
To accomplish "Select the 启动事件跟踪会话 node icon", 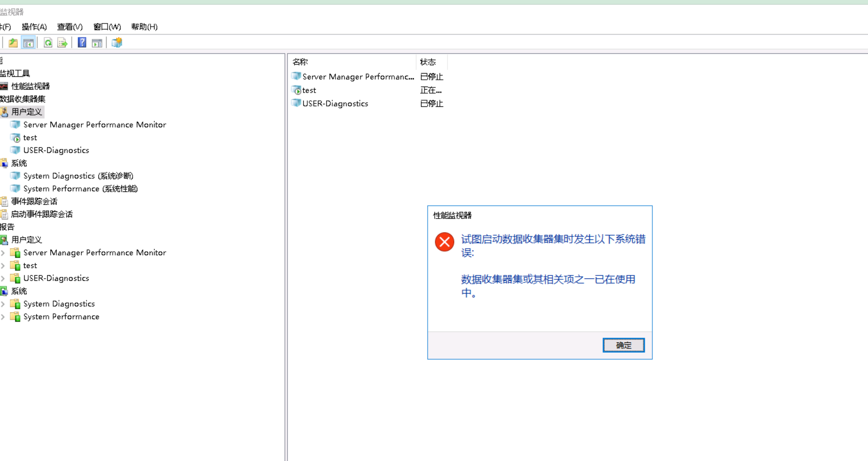I will (4, 214).
